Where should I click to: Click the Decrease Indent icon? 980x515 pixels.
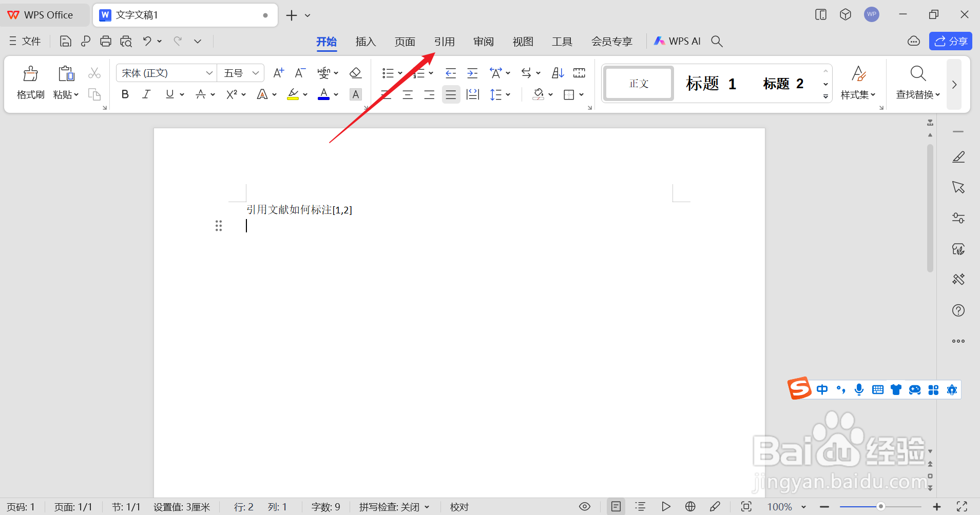[451, 73]
